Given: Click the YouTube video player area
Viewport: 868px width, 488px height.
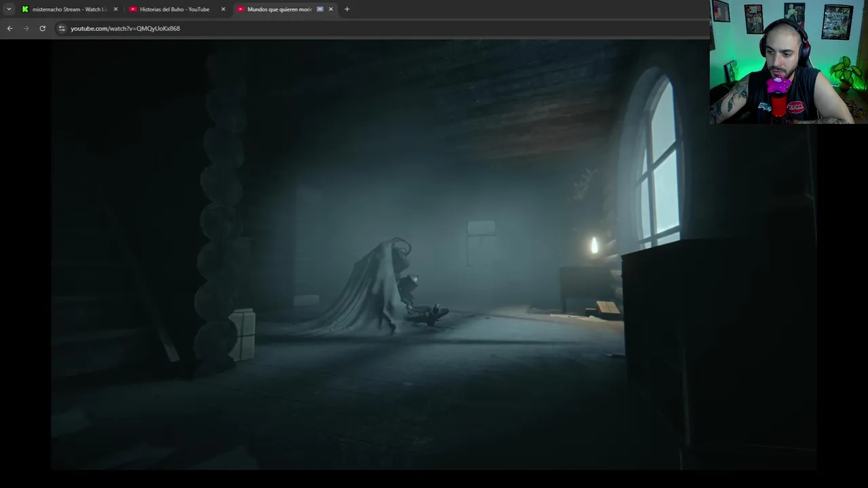Looking at the screenshot, I should pos(434,255).
